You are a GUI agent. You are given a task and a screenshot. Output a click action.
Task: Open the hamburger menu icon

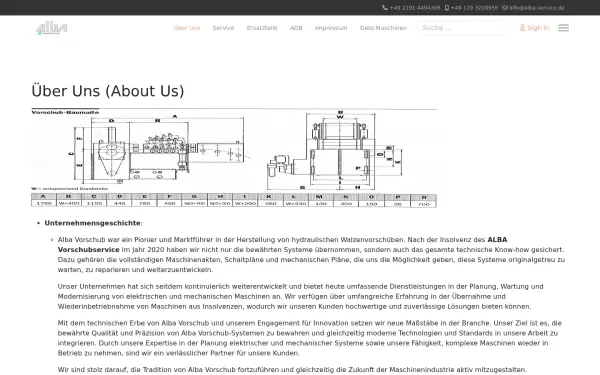coord(563,28)
